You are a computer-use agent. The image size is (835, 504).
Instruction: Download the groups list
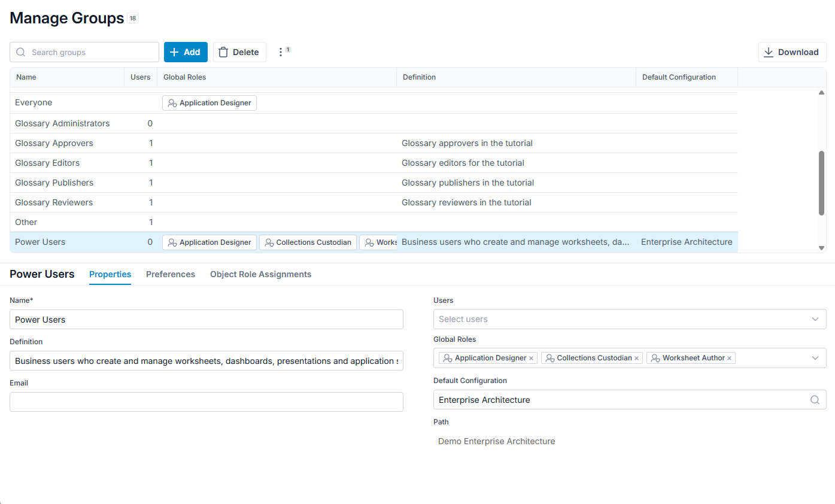[x=792, y=52]
